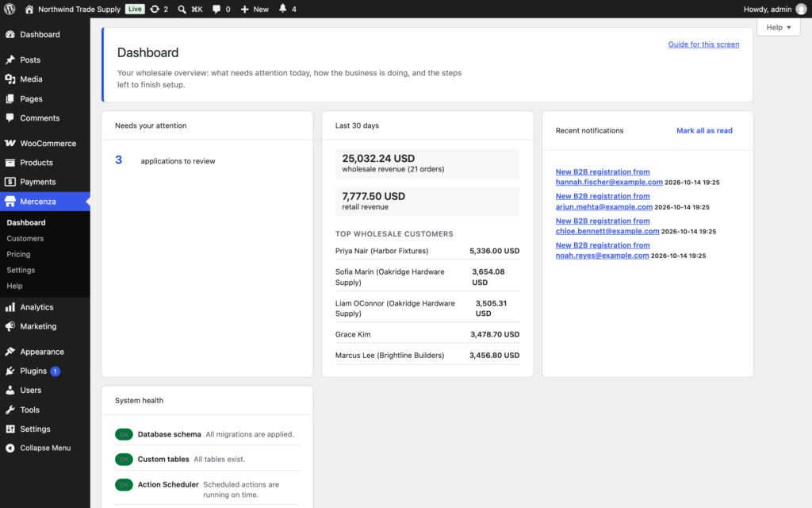Click the Comments bubble icon in sidebar
This screenshot has width=812, height=508.
click(x=10, y=117)
